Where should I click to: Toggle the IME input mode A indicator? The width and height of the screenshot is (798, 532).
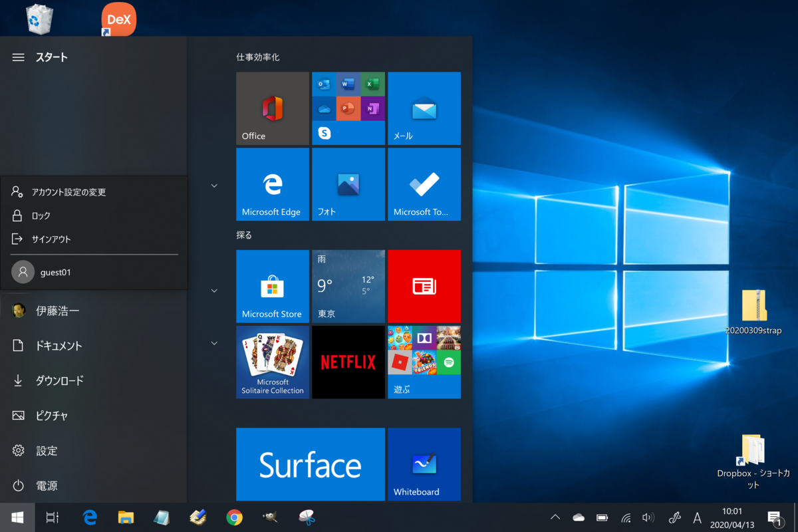point(697,517)
